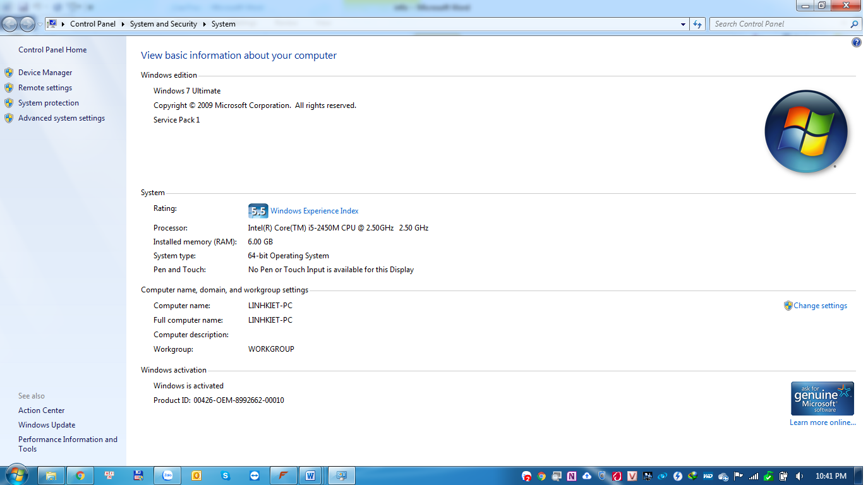Open the help question mark icon
The height and width of the screenshot is (485, 868).
(x=856, y=43)
